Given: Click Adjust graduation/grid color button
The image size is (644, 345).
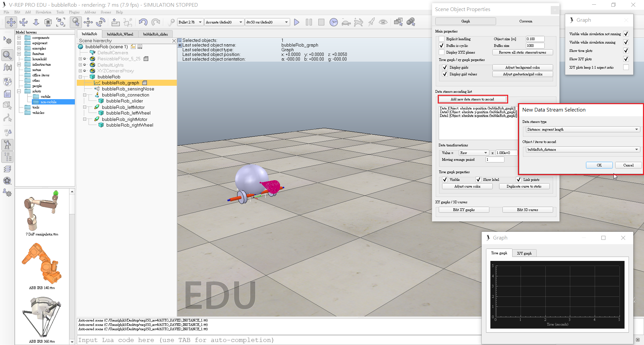Looking at the screenshot, I should pyautogui.click(x=522, y=74).
